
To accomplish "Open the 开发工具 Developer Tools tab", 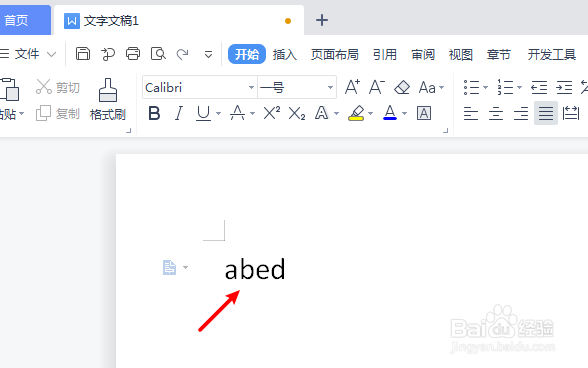I will (x=552, y=55).
